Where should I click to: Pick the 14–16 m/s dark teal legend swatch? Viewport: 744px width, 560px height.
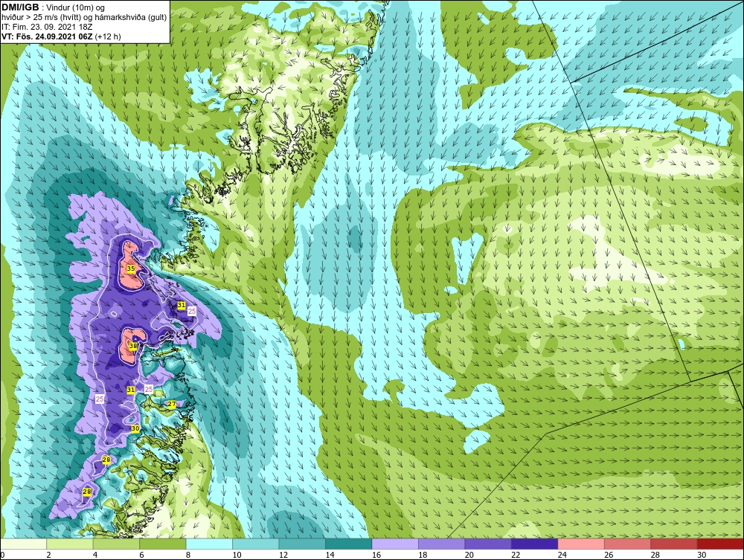349,544
